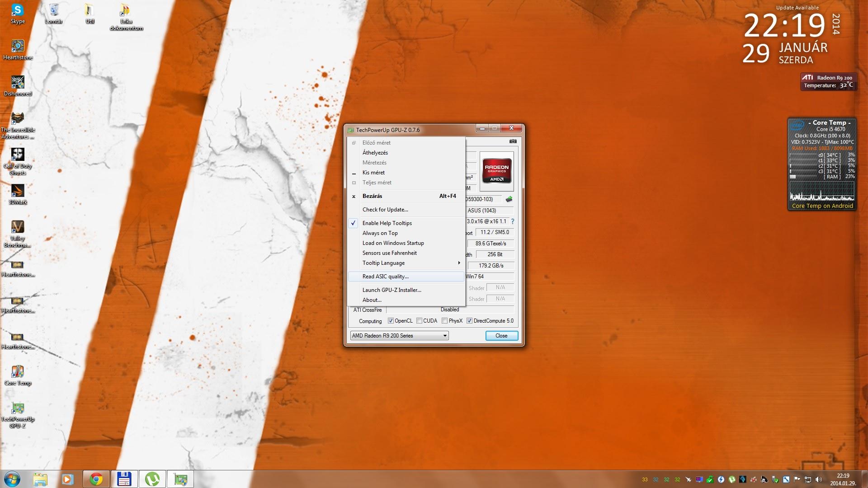868x488 pixels.
Task: Uncheck Enable Help Tooltips in the menu
Action: pos(406,223)
